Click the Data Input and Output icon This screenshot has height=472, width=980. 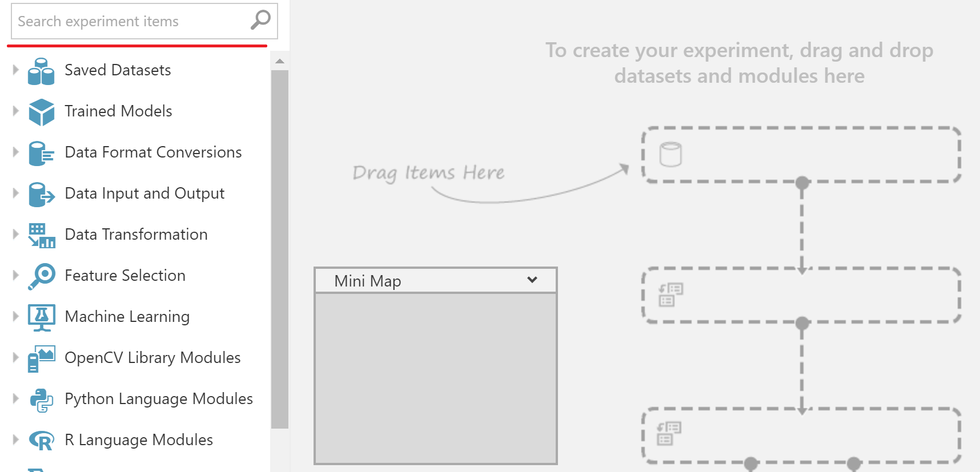tap(41, 194)
